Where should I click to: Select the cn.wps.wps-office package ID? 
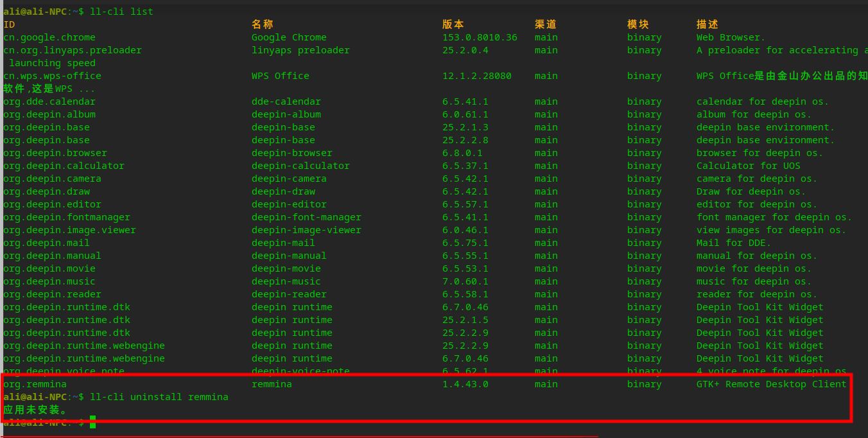pos(52,76)
